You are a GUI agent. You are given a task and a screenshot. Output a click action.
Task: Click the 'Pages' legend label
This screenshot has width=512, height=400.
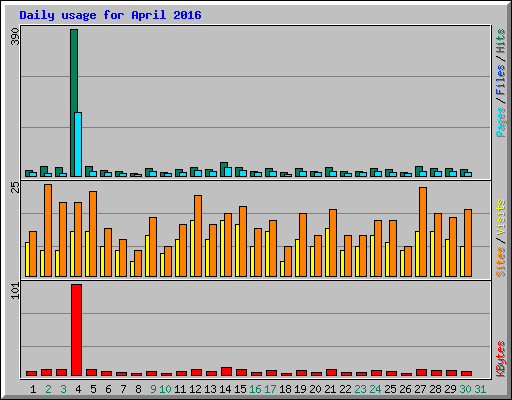pos(501,121)
